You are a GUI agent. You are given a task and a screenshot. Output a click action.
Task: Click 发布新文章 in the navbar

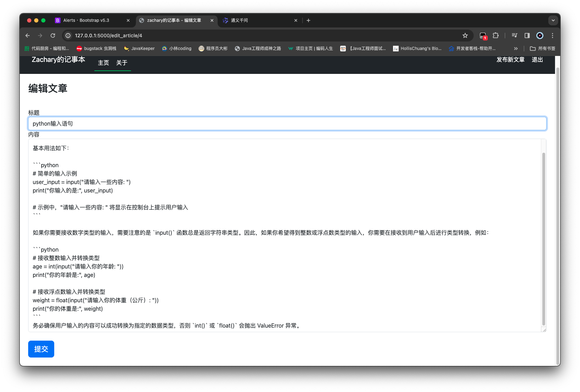point(511,59)
